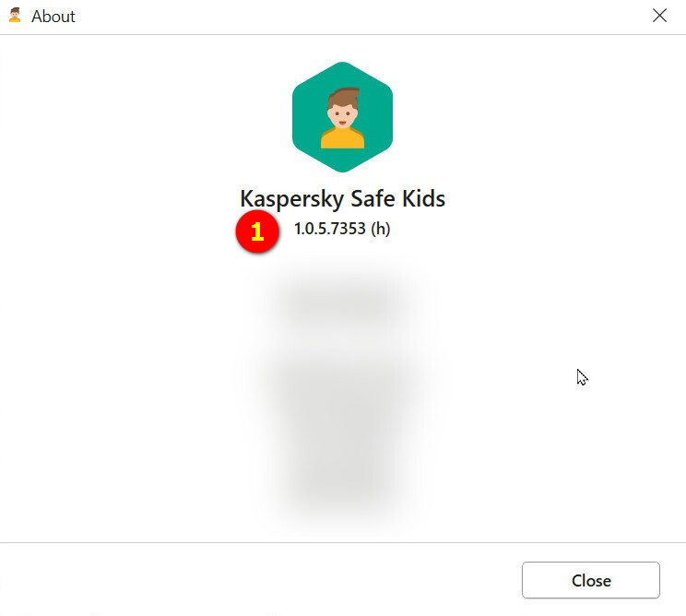The height and width of the screenshot is (616, 686).
Task: Click the Kaspersky Safe Kids heading
Action: [x=343, y=198]
